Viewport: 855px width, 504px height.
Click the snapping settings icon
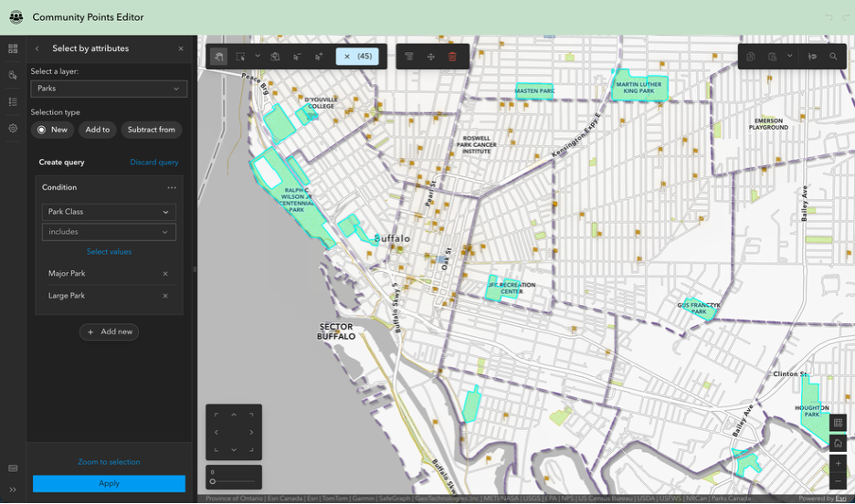coord(812,57)
